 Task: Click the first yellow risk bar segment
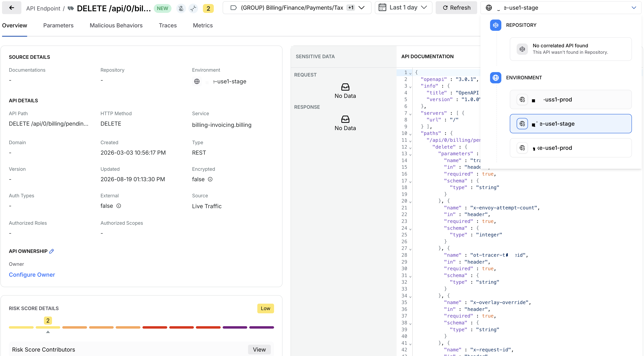[21, 327]
